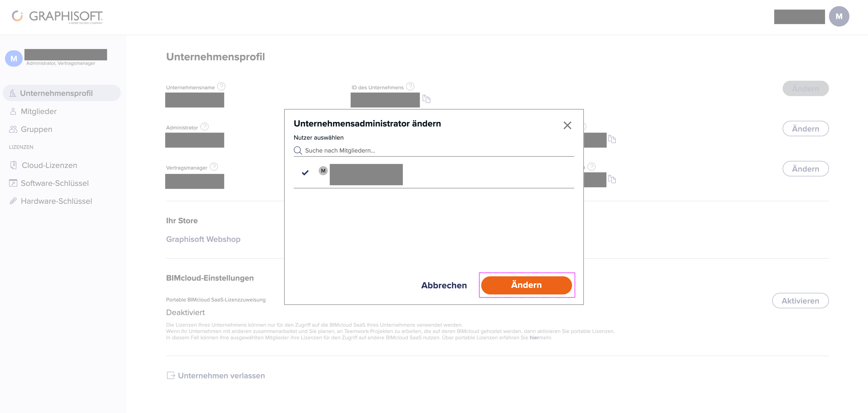Click the help icon beside ID des Unternehmens

(410, 87)
